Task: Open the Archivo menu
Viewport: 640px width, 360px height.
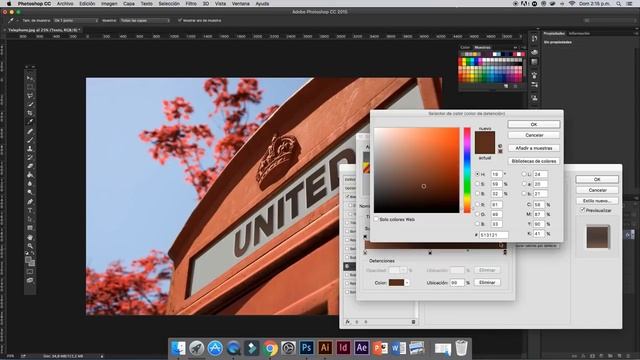Action: point(65,4)
